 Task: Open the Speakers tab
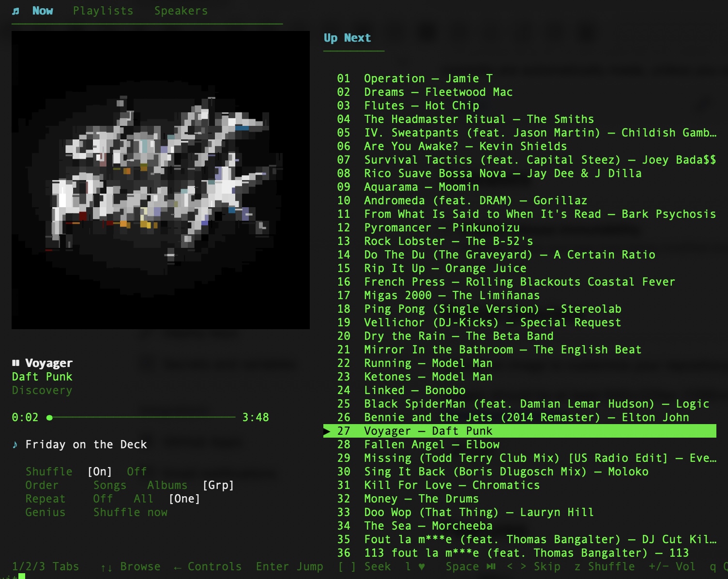coord(181,11)
